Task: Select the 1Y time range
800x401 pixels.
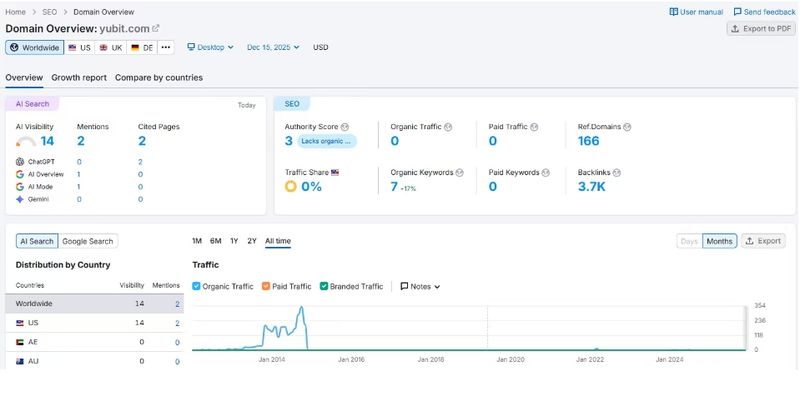Action: coord(234,241)
